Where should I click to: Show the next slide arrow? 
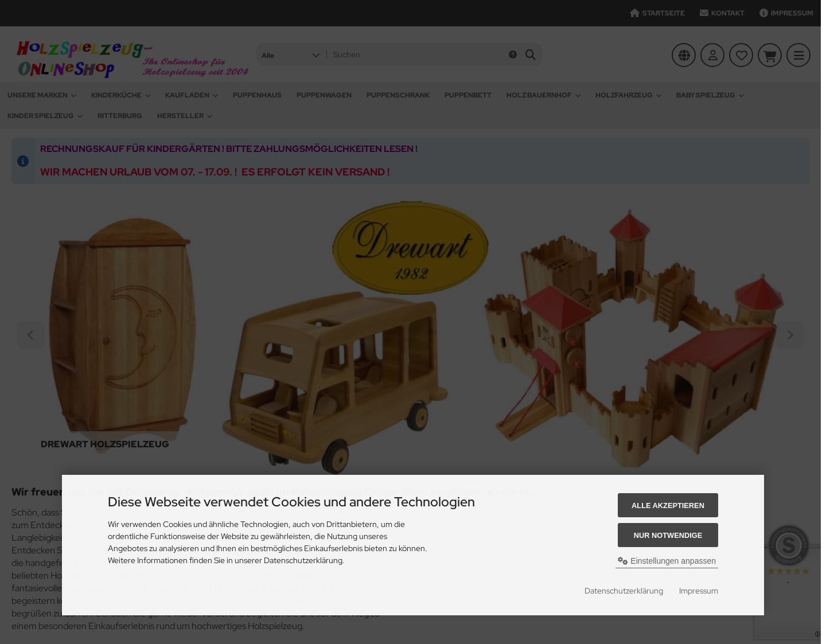click(x=790, y=335)
